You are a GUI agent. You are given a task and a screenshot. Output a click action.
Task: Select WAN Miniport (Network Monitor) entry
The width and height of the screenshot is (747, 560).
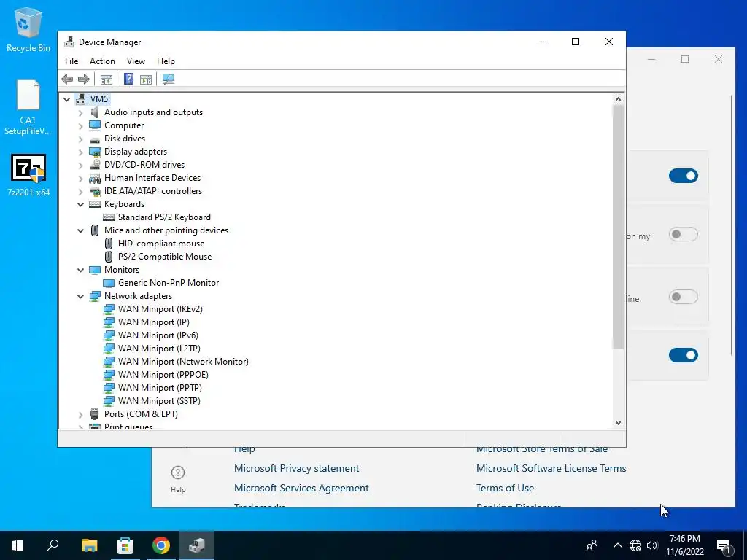click(x=183, y=362)
